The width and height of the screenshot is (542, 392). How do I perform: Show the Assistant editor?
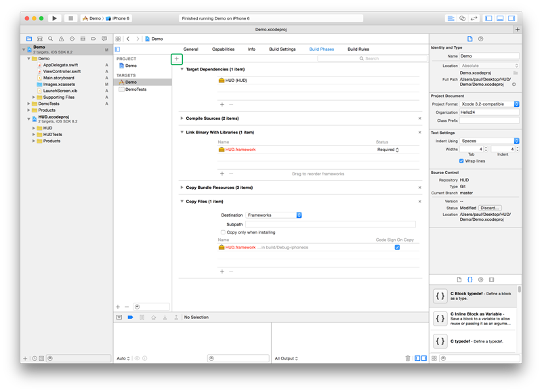tap(462, 18)
